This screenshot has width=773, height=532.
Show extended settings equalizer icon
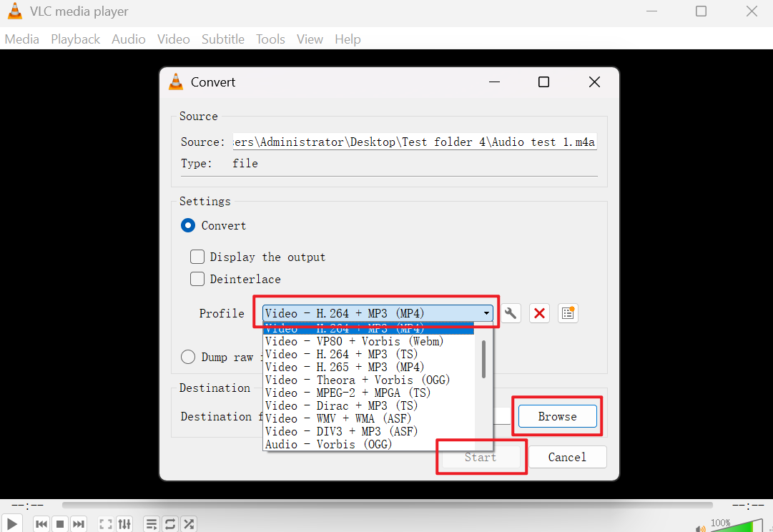point(124,523)
